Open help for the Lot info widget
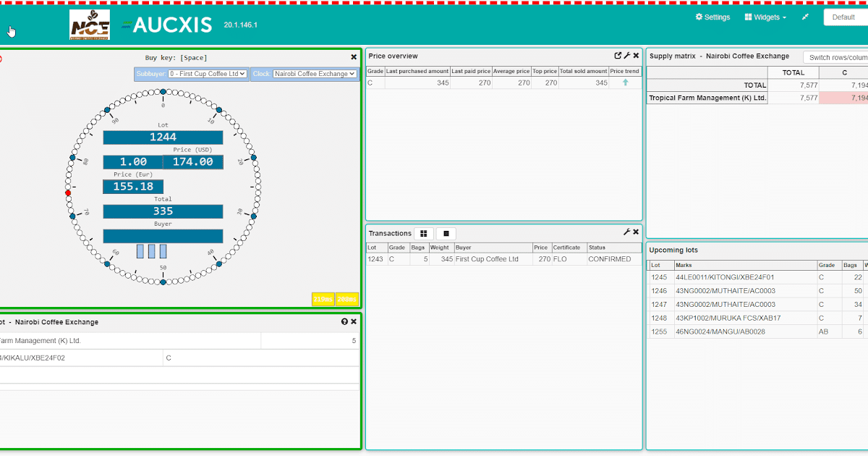 pos(344,321)
